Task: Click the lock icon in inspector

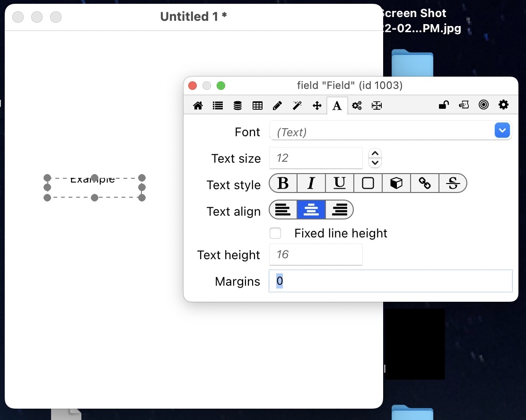Action: coord(443,105)
